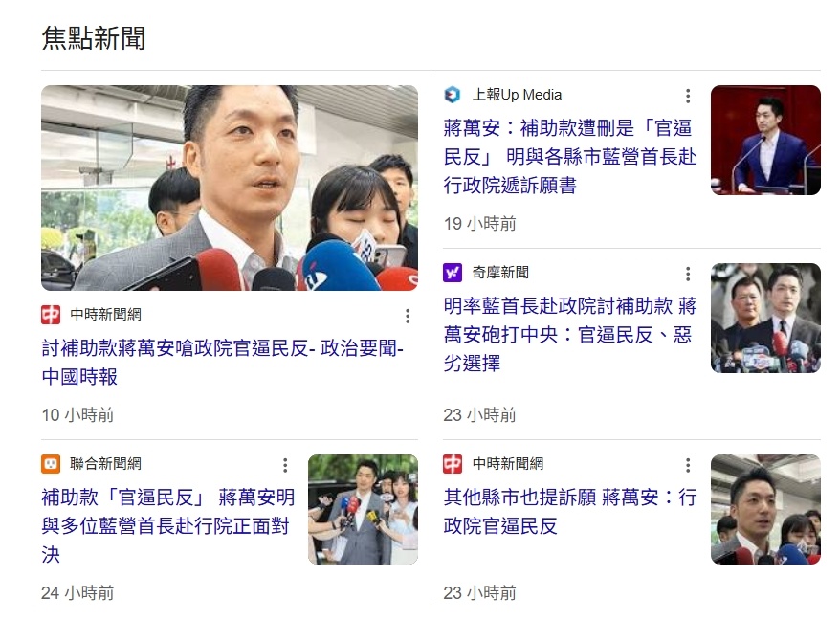Viewport: 840px width, 620px height.
Task: Open the three-dot menu for the 聯合新聞網 article
Action: pos(285,465)
